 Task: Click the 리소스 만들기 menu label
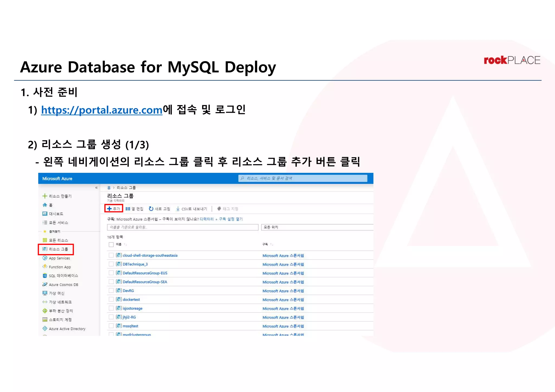(60, 196)
